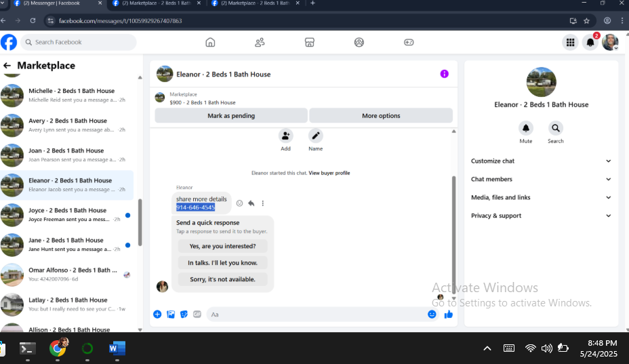Image resolution: width=629 pixels, height=364 pixels.
Task: Open the account profile picture menu
Action: coord(610,42)
